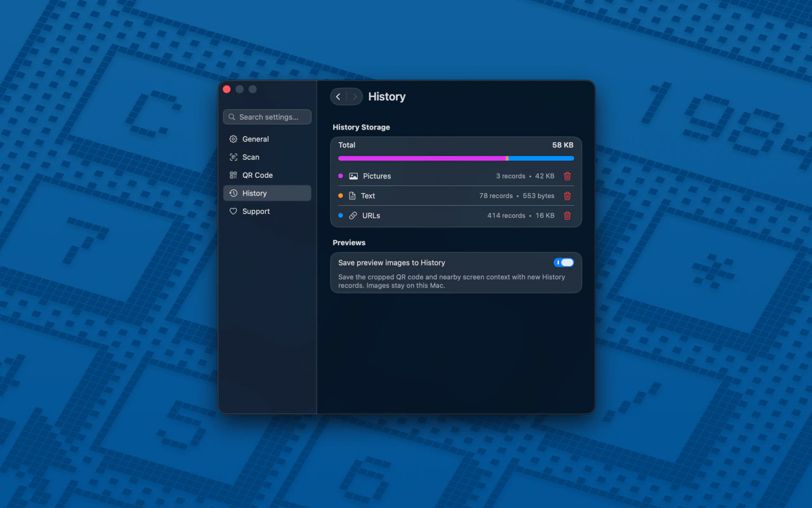The width and height of the screenshot is (812, 508).
Task: Click the orange dot beside Text
Action: [341, 196]
